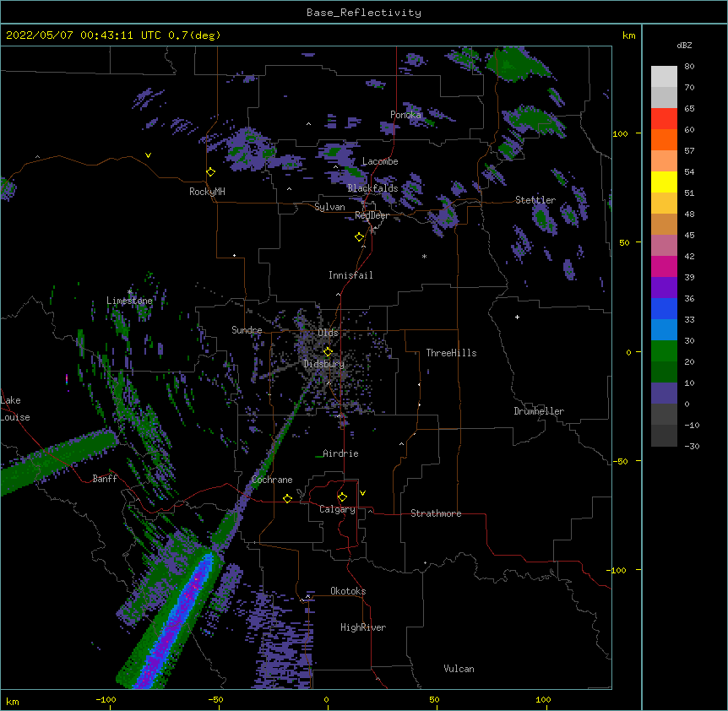Image resolution: width=728 pixels, height=711 pixels.
Task: Click the Limestone label
Action: tap(129, 301)
